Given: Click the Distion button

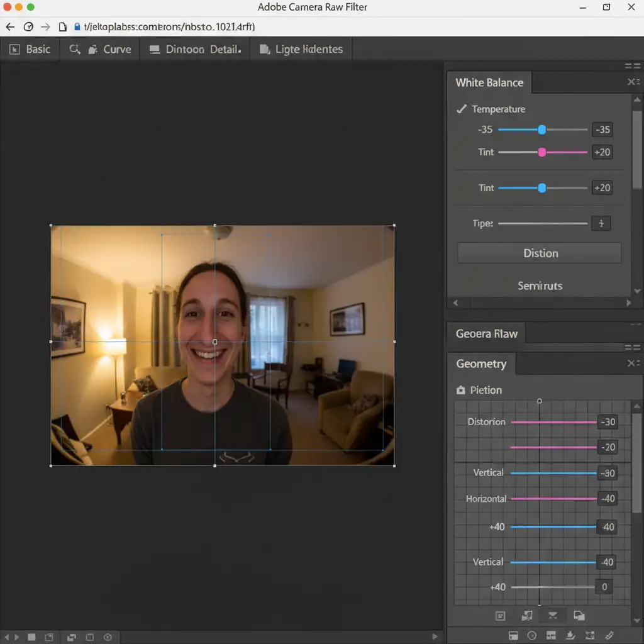Looking at the screenshot, I should point(540,253).
